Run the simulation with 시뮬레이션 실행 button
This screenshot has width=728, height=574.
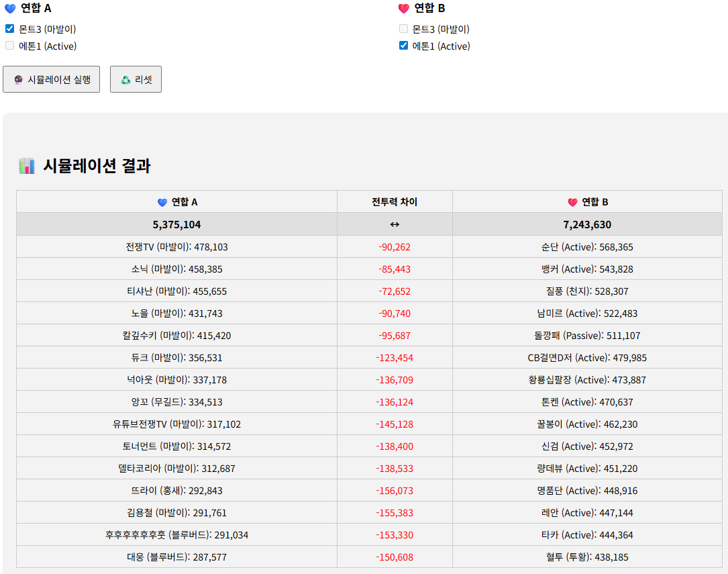click(52, 79)
